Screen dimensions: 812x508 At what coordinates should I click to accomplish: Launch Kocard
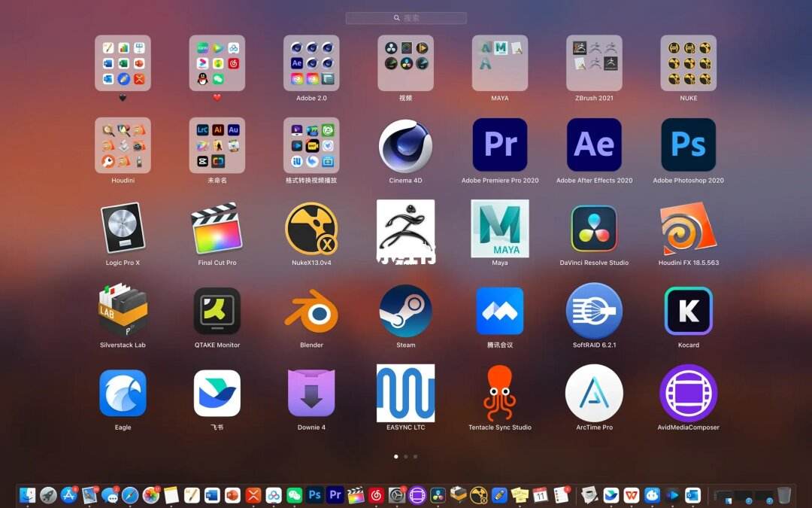coord(688,311)
